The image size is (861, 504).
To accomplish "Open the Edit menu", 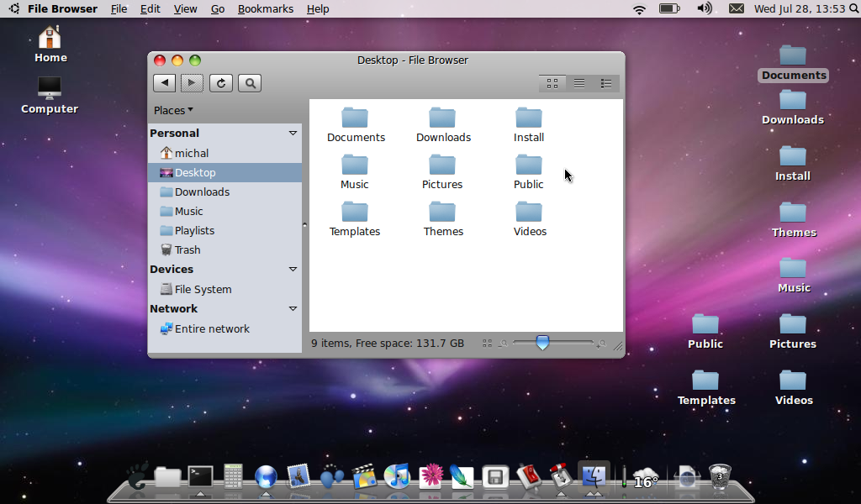I will pyautogui.click(x=150, y=9).
